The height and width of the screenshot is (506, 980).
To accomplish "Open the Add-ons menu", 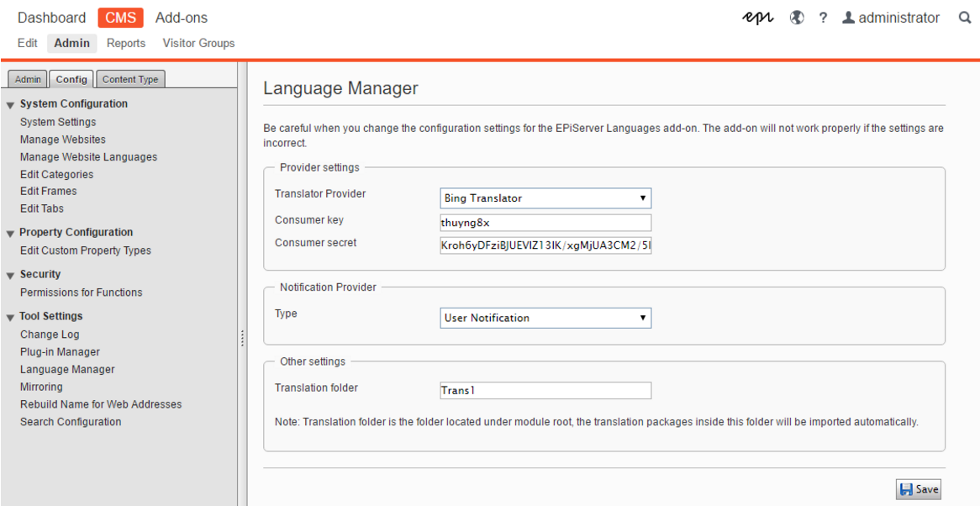I will (x=182, y=18).
